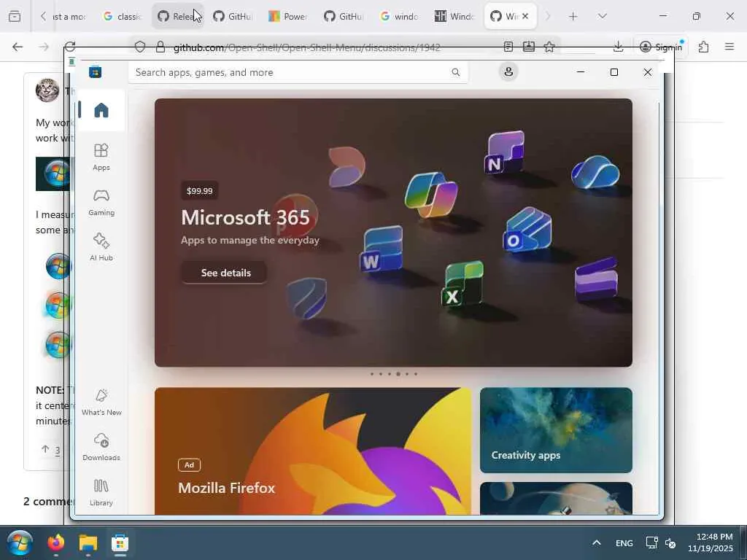Go to the Gaming section
The height and width of the screenshot is (560, 747).
[101, 203]
